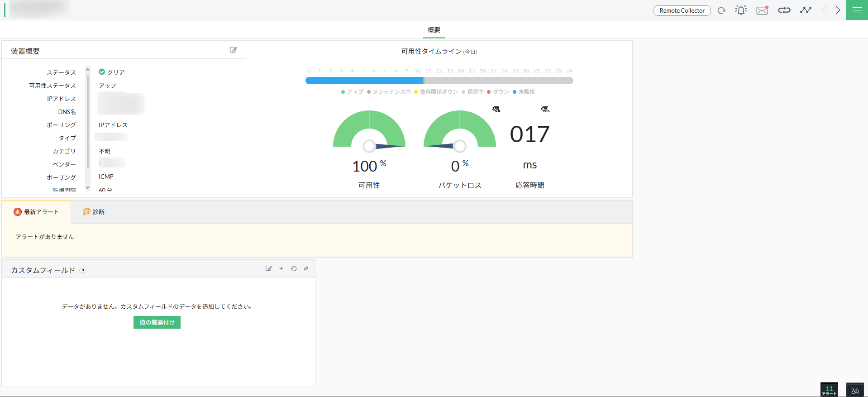The width and height of the screenshot is (868, 397).
Task: Select the 概要 tab
Action: [x=434, y=30]
